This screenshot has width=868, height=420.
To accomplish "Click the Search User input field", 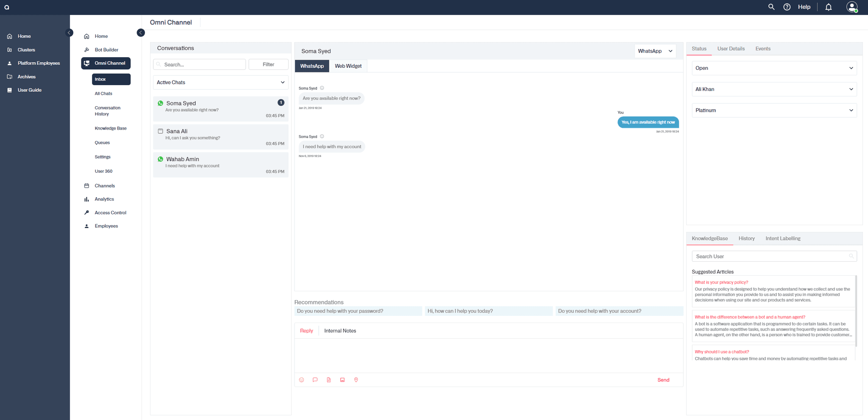I will coord(771,257).
